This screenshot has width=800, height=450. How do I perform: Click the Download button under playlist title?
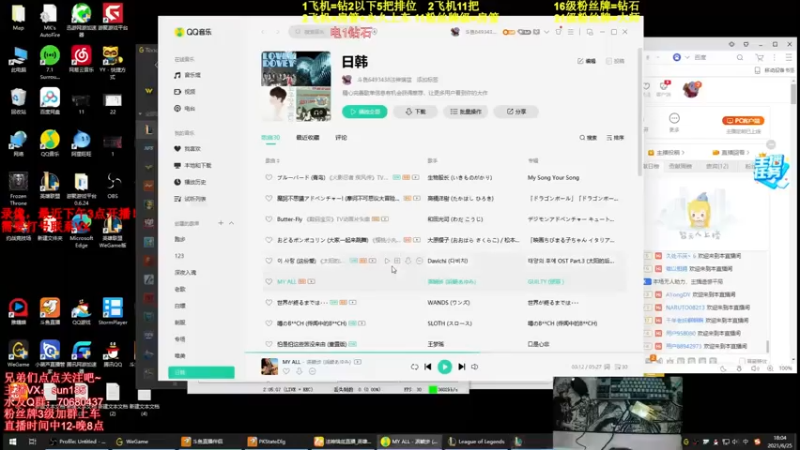click(415, 111)
